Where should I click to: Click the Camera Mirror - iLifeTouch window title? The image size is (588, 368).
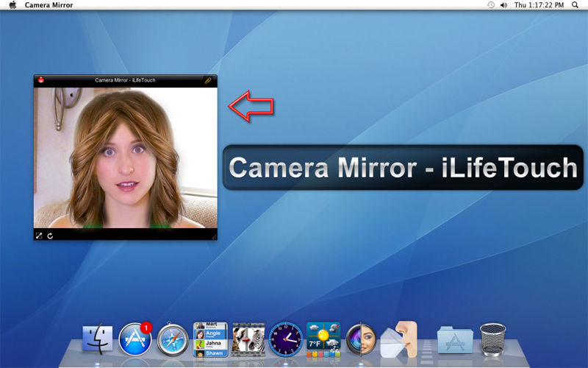[125, 80]
